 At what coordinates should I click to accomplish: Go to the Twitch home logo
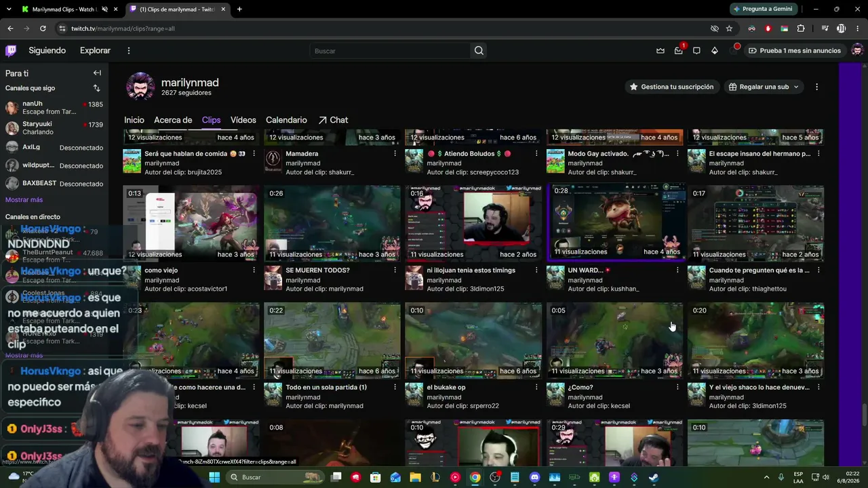[11, 50]
